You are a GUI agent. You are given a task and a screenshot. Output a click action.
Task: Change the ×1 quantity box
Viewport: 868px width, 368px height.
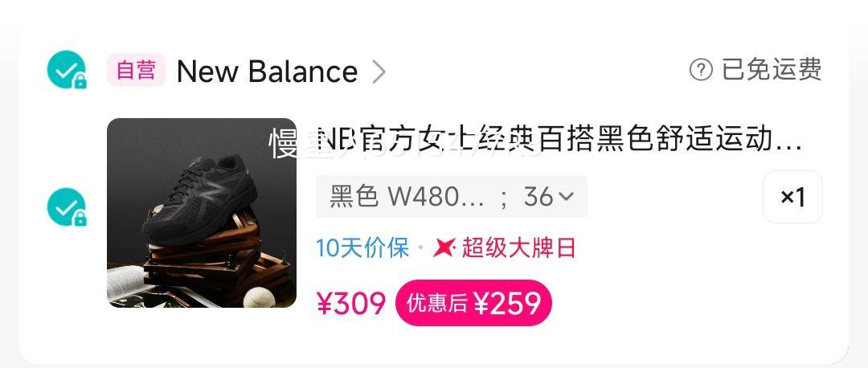(x=792, y=197)
